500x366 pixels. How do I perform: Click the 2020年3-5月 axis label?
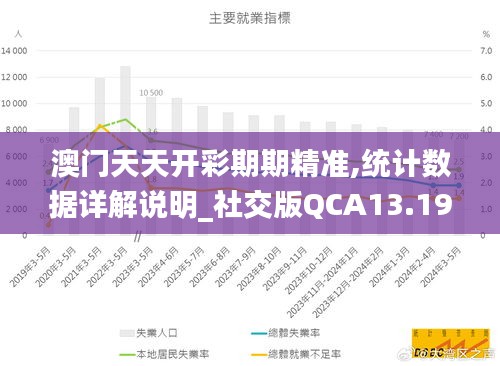(x=56, y=267)
